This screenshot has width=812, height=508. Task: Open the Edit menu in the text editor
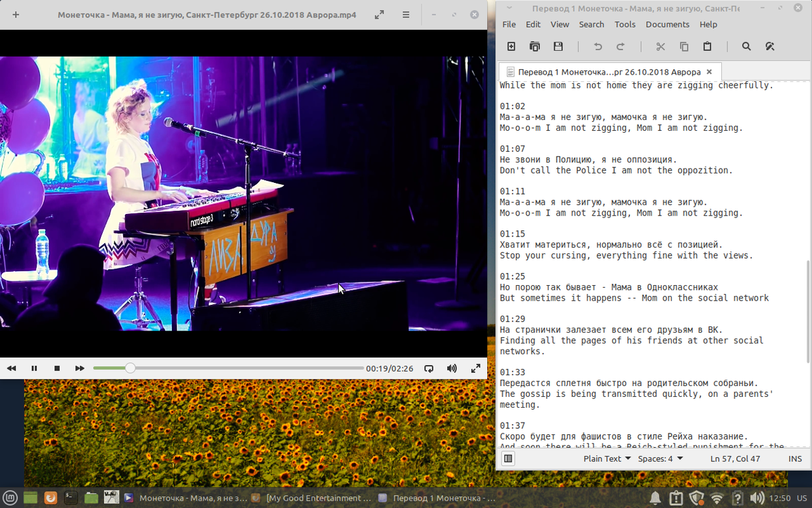click(x=533, y=24)
